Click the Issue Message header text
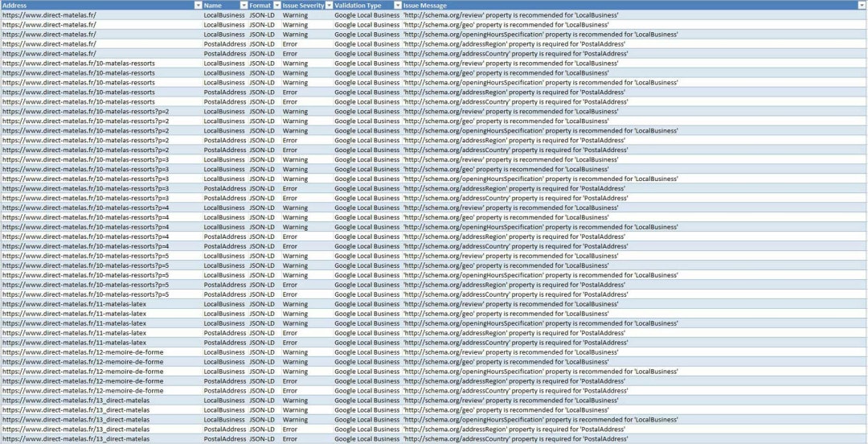This screenshot has width=868, height=444. [424, 6]
